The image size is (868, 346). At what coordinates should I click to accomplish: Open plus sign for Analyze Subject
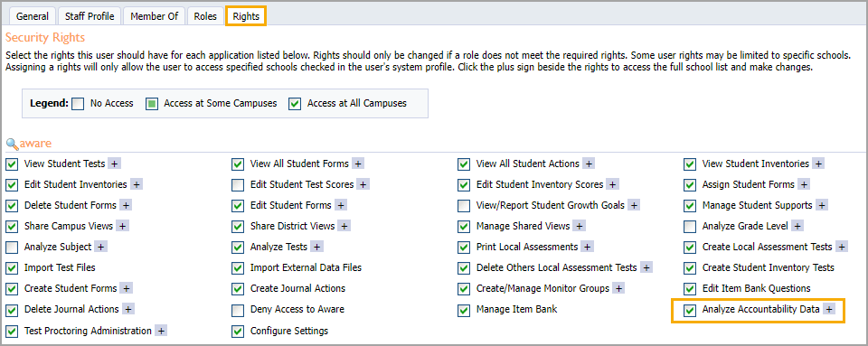[x=100, y=247]
